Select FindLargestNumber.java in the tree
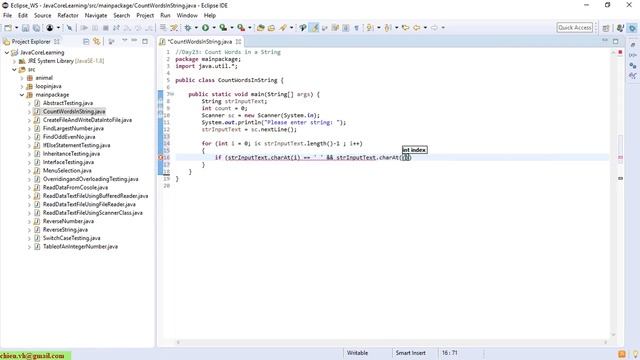Image resolution: width=640 pixels, height=360 pixels. pyautogui.click(x=73, y=129)
